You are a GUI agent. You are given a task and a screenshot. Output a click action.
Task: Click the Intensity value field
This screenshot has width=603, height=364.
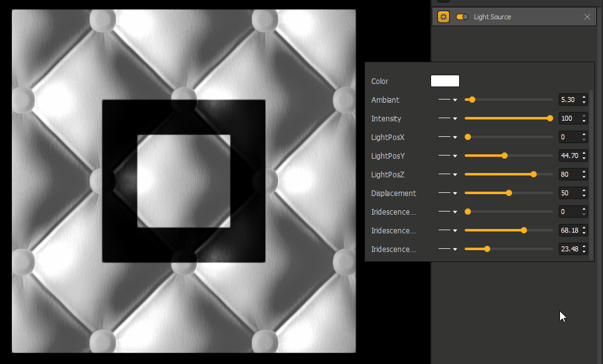(x=569, y=118)
